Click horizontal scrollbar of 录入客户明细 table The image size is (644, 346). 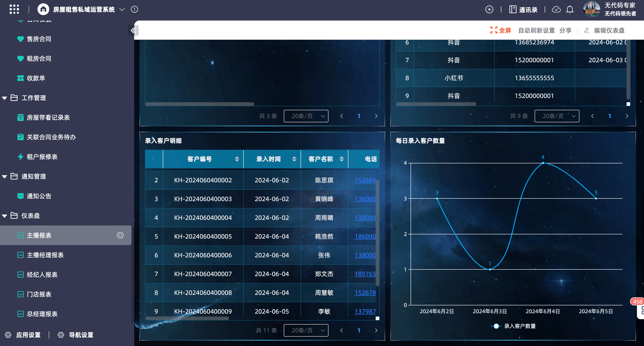187,318
